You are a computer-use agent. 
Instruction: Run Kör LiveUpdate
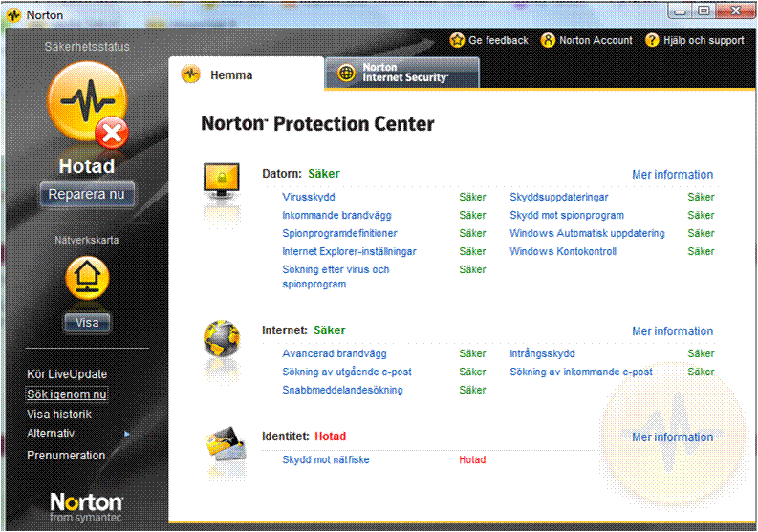[x=67, y=374]
